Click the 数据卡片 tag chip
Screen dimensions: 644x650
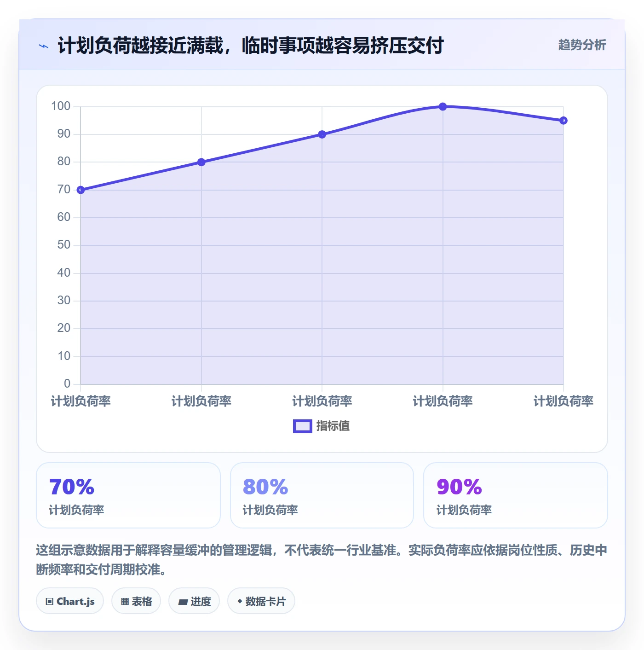pyautogui.click(x=261, y=601)
